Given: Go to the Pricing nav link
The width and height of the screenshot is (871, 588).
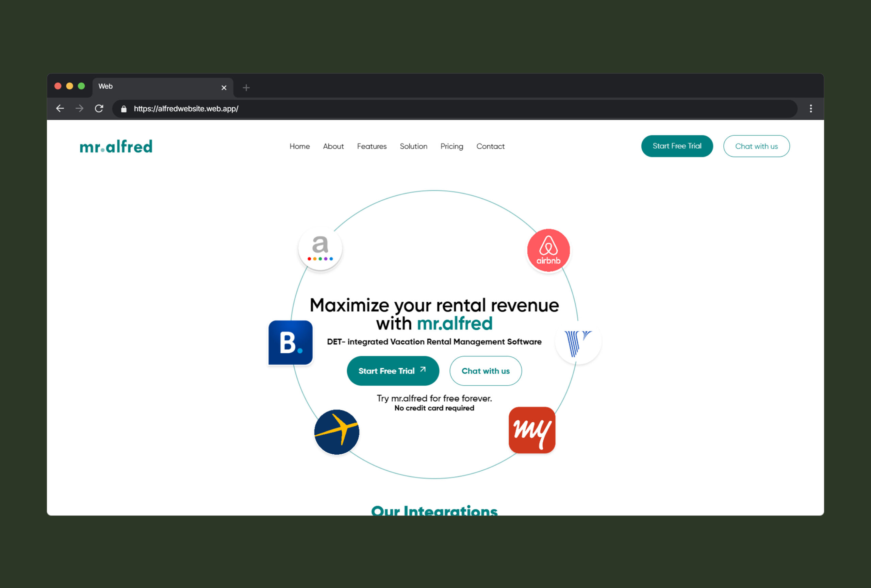Looking at the screenshot, I should pyautogui.click(x=451, y=147).
